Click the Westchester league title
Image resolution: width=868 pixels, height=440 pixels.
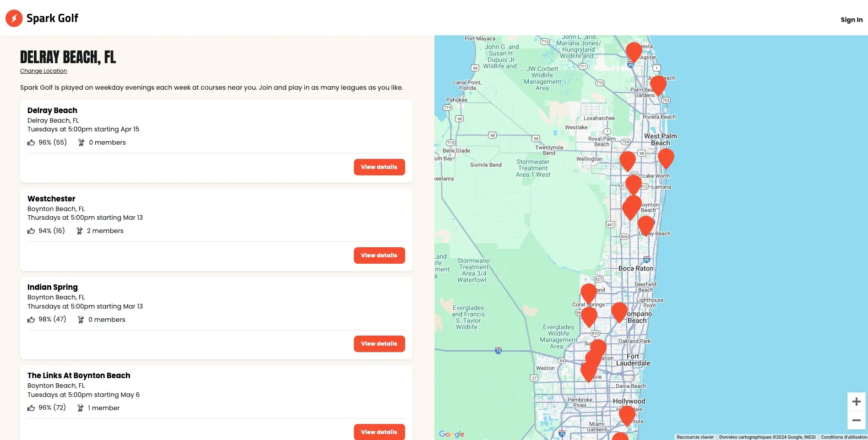coord(51,199)
